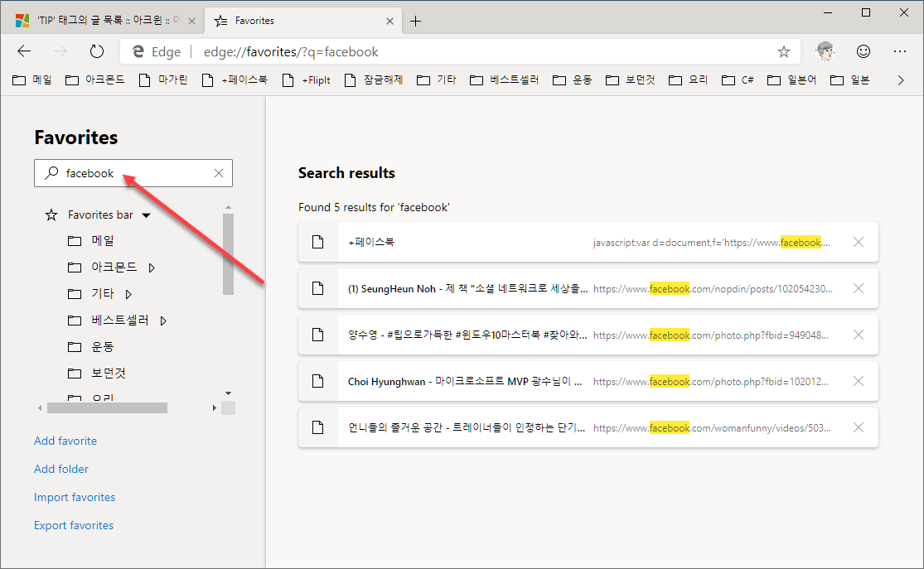Select the 보던것 folder in the tree
The image size is (924, 569).
click(x=109, y=373)
